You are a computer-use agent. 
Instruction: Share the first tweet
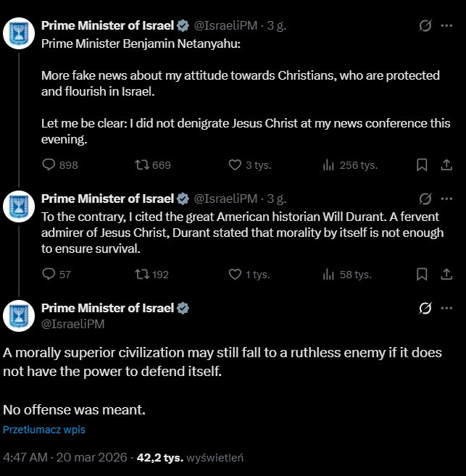(x=446, y=165)
